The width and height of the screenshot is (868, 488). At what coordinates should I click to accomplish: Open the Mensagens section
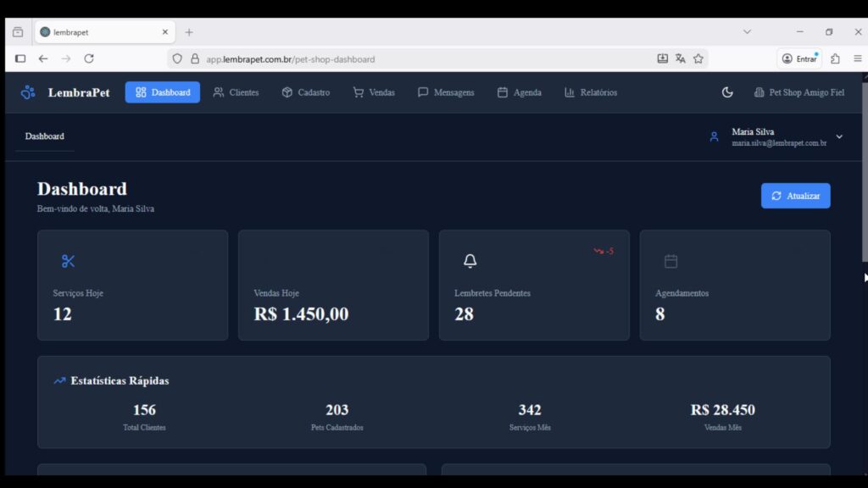coord(446,92)
